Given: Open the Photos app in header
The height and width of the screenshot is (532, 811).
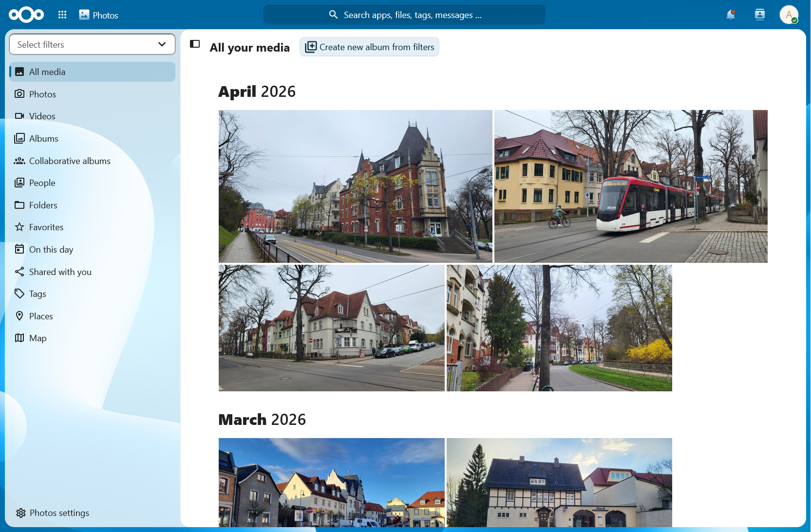Looking at the screenshot, I should pos(99,15).
